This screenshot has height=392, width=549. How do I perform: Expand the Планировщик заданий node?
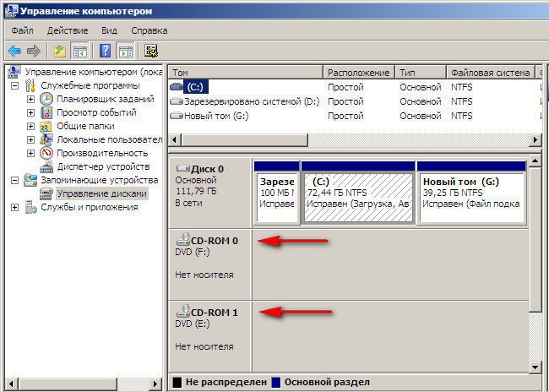[x=31, y=99]
